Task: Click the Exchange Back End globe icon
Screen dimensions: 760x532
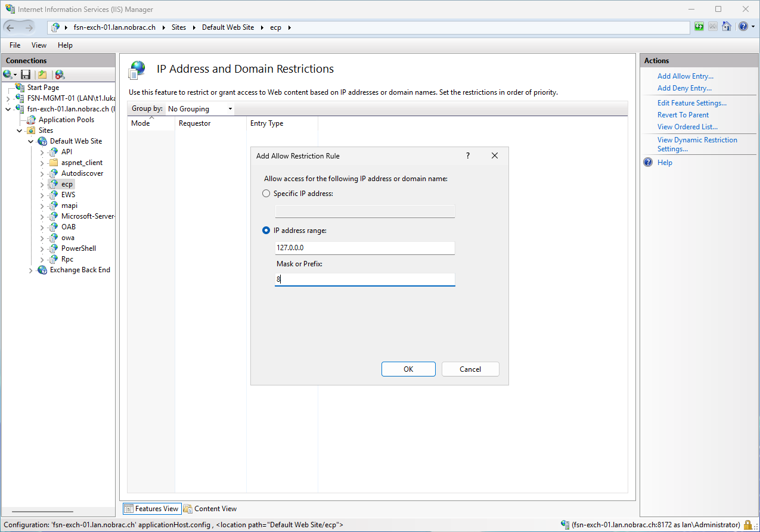Action: pyautogui.click(x=42, y=270)
